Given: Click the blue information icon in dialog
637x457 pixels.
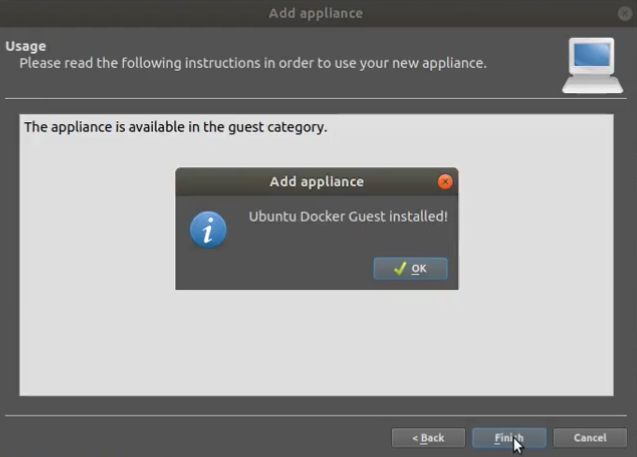Looking at the screenshot, I should pyautogui.click(x=208, y=230).
